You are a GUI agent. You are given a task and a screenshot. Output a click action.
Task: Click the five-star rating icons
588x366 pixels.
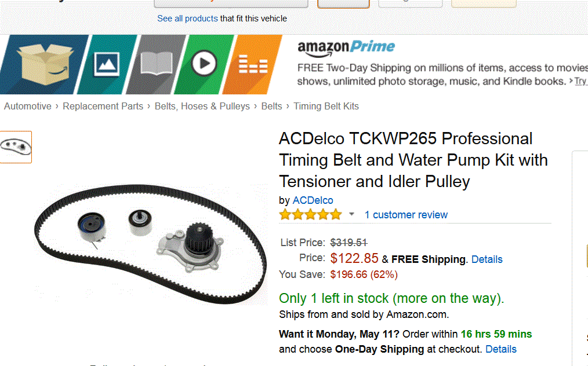click(310, 215)
